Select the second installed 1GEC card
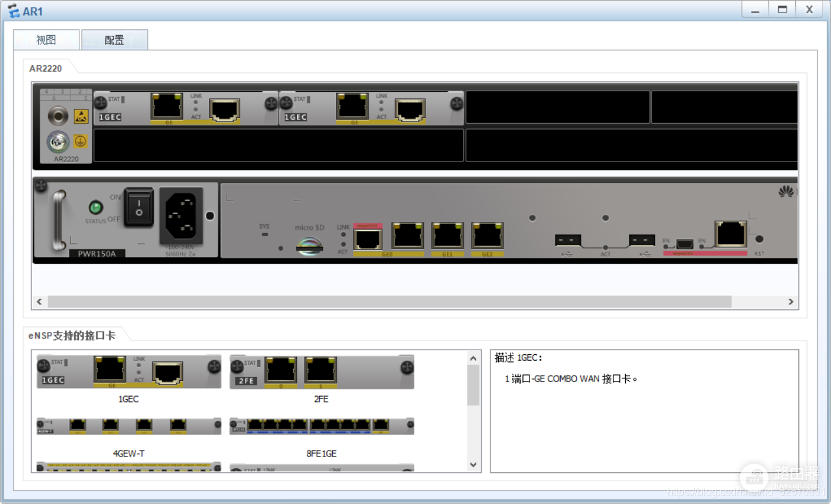Image resolution: width=831 pixels, height=504 pixels. coord(372,107)
